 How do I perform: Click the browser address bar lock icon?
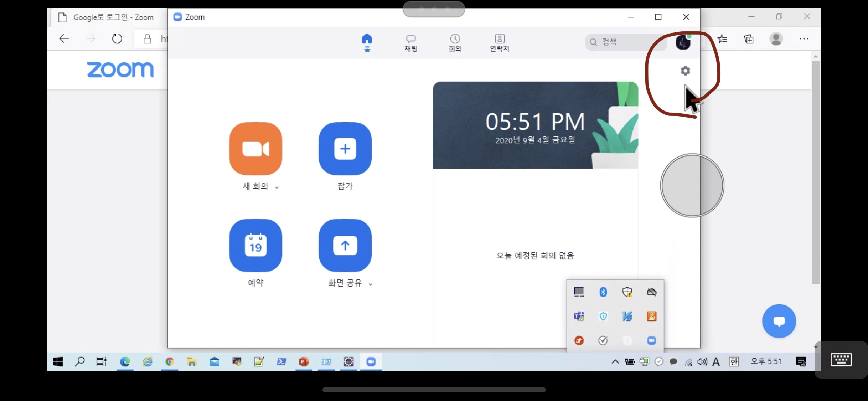(147, 38)
